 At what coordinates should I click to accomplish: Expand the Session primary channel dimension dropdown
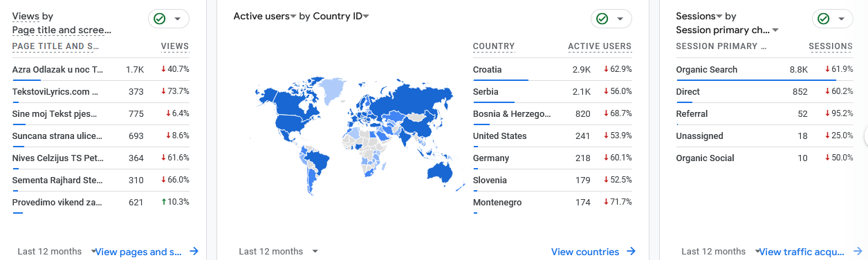[728, 30]
